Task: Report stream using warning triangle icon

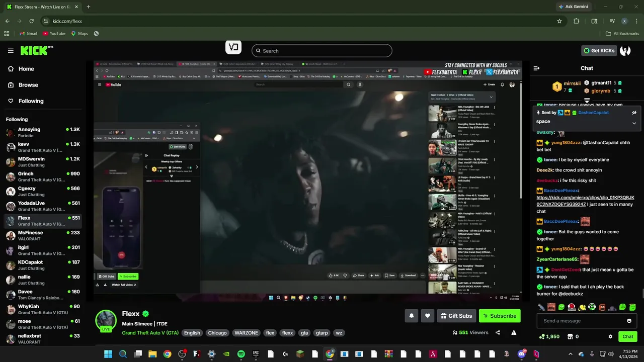Action: point(514,332)
